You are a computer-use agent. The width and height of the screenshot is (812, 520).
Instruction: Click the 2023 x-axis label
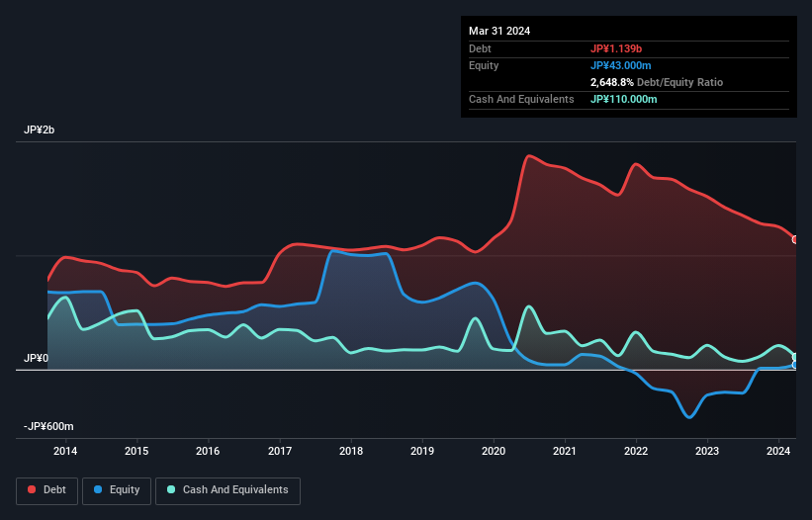707,451
